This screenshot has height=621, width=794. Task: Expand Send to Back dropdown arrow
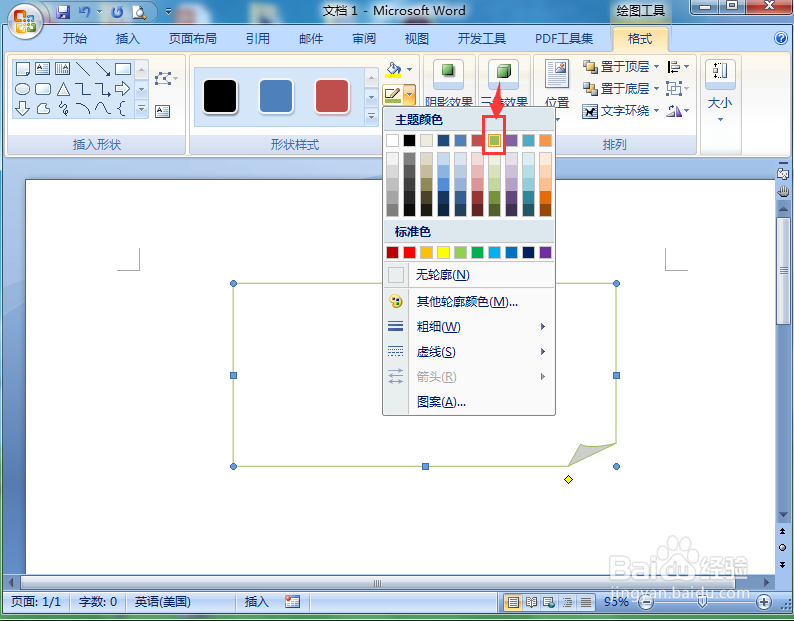coord(656,89)
